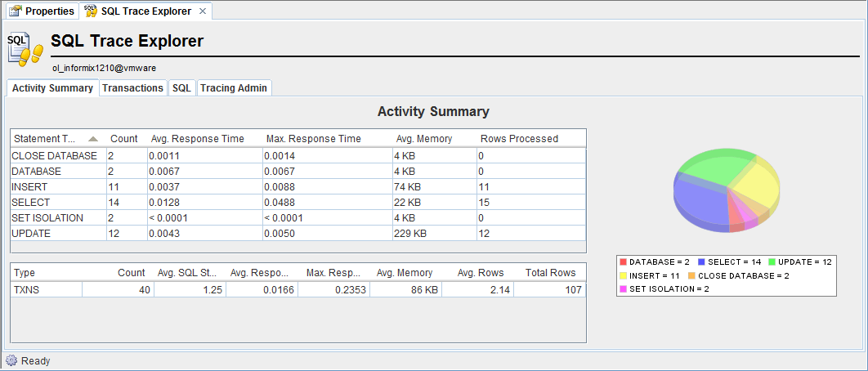
Task: Switch to the Properties tab
Action: [41, 11]
